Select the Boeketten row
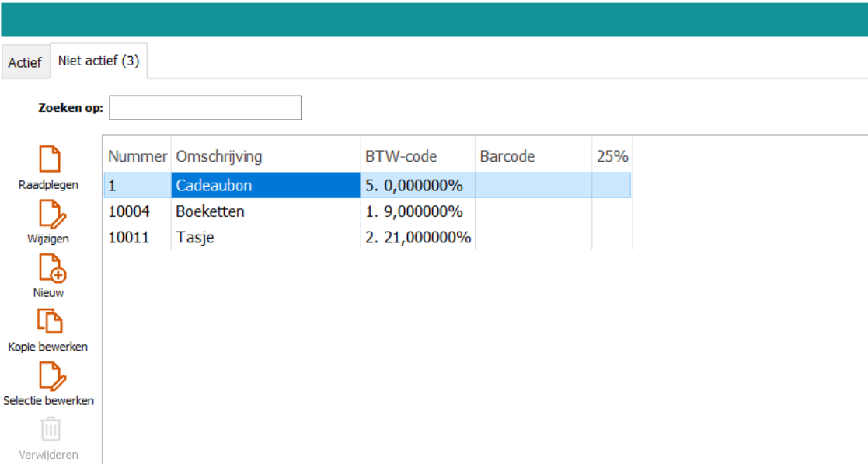 [x=210, y=211]
